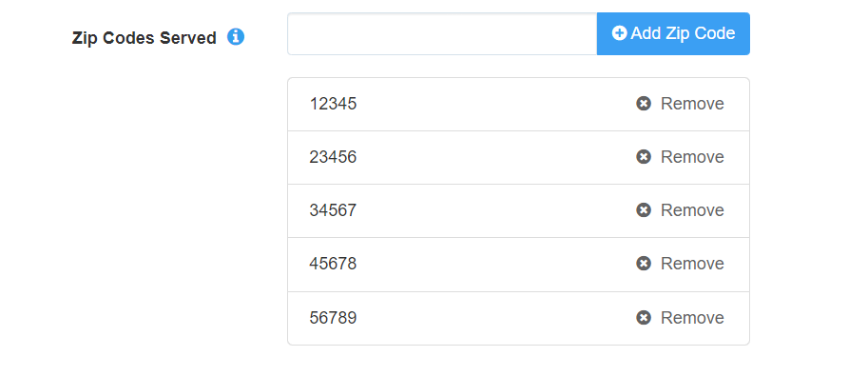The width and height of the screenshot is (868, 376).
Task: Click the X icon beside zip 34567
Action: tap(644, 210)
